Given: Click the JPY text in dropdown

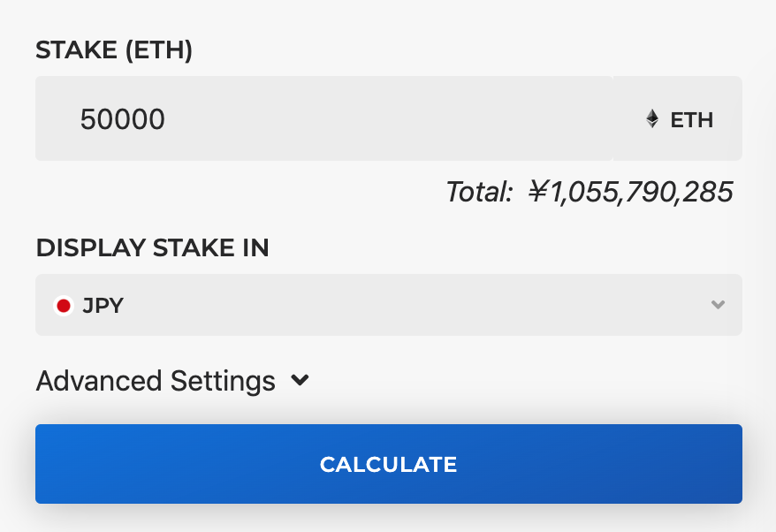Looking at the screenshot, I should point(103,306).
